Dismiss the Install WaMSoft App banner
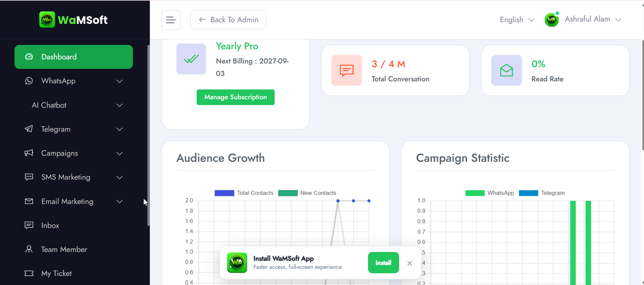 click(x=409, y=263)
